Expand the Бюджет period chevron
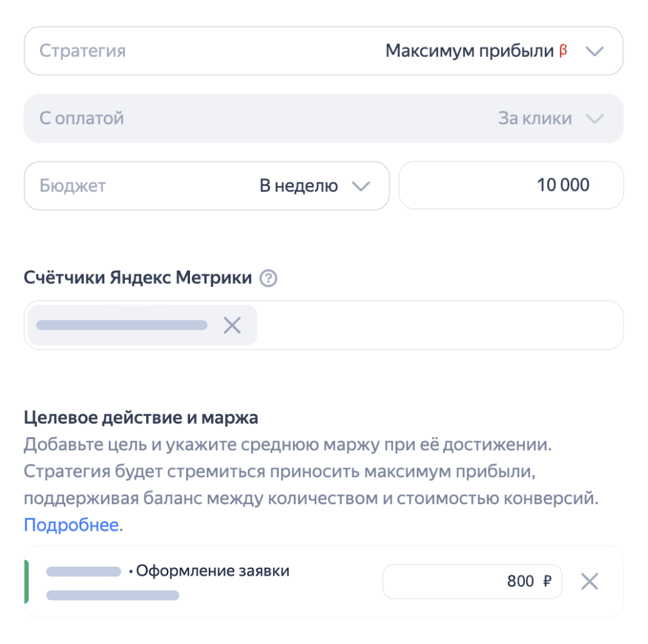 pos(361,186)
